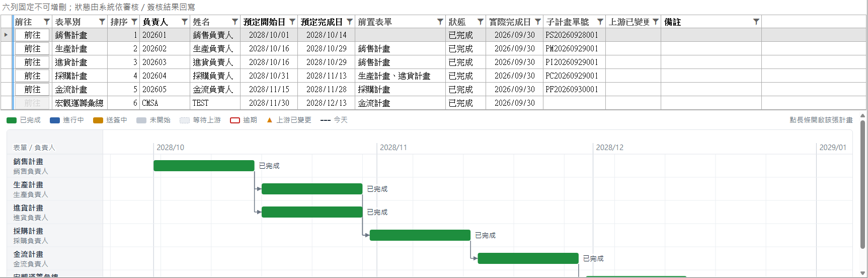Select 2028/12/13 planned finish cell
Image resolution: width=868 pixels, height=278 pixels.
coord(327,103)
